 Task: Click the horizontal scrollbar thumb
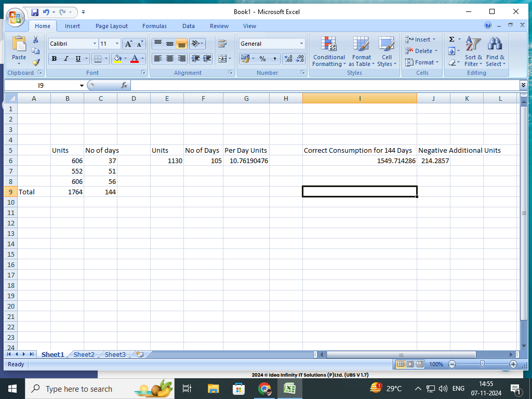click(401, 354)
